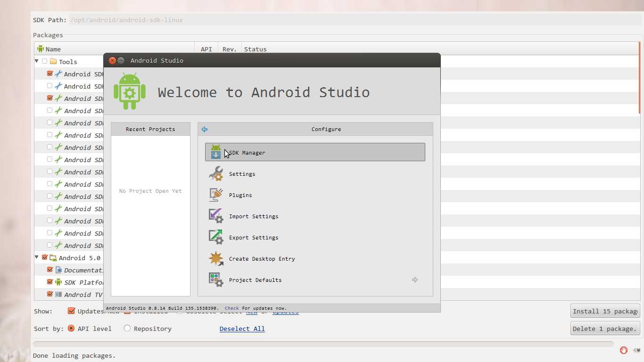Viewport: 644px width, 362px height.
Task: Select the SDK Platform android icon
Action: click(58, 282)
